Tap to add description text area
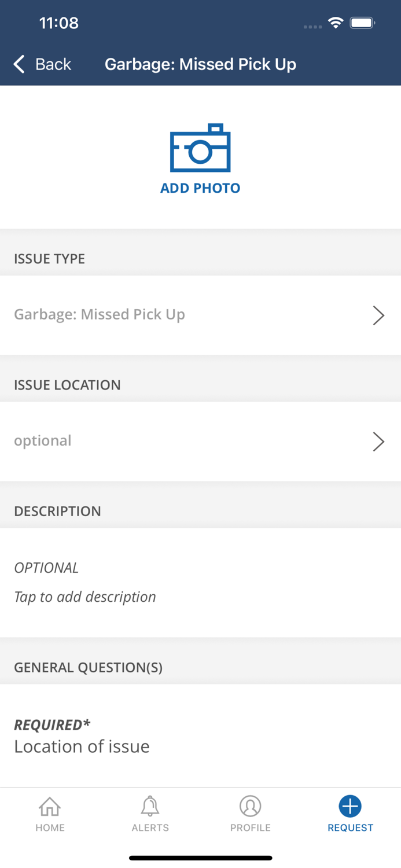The image size is (401, 868). (200, 582)
